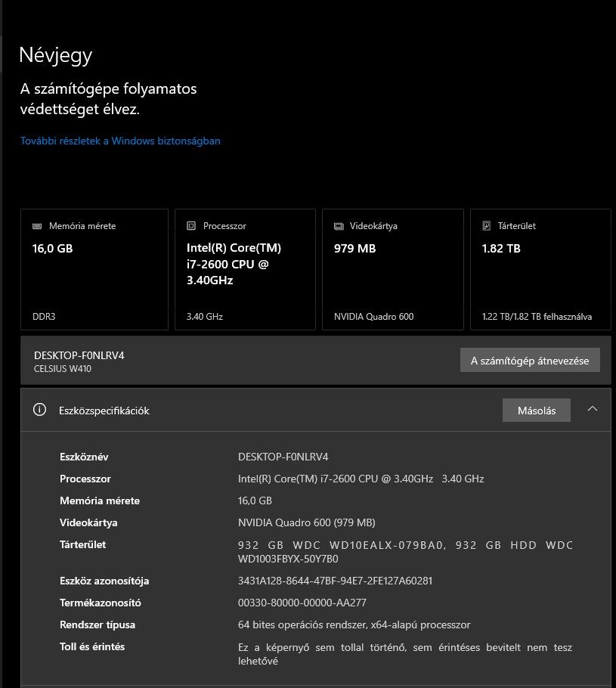This screenshot has height=688, width=616.
Task: Click the 1.22 TB/1.82 TB felhasználva text
Action: (537, 317)
